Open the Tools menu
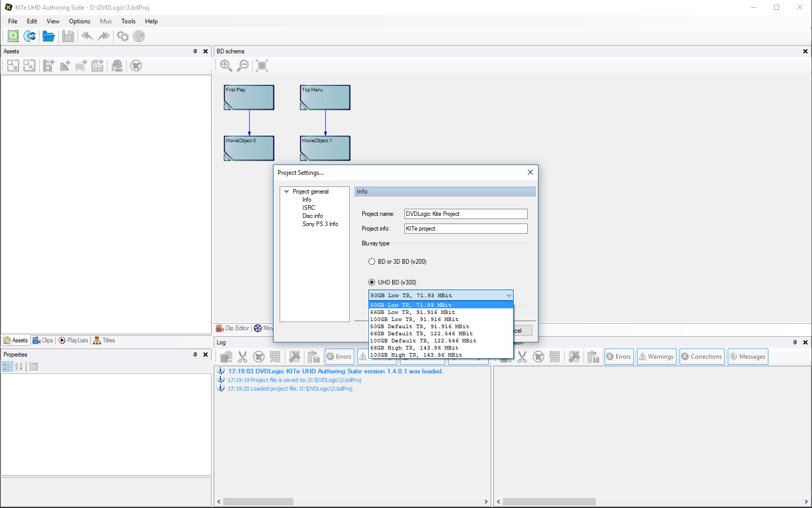 click(128, 21)
